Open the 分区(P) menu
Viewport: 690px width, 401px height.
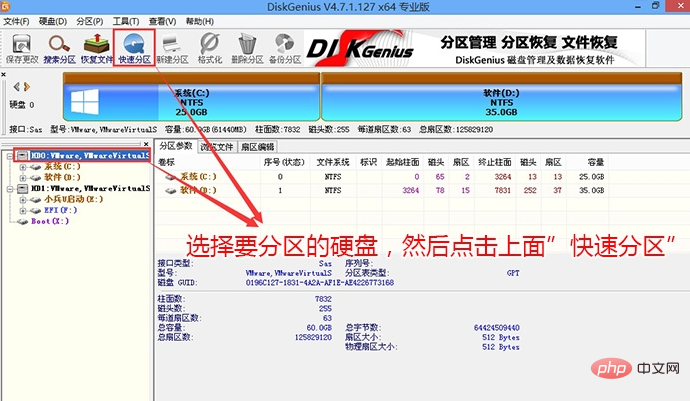89,21
